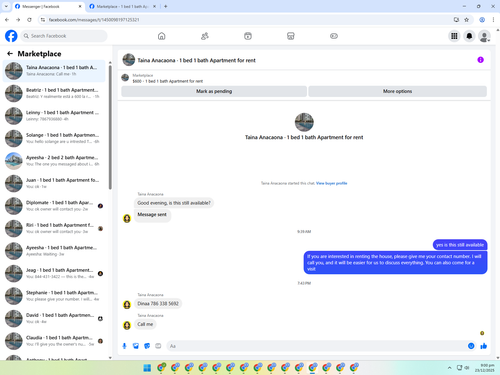This screenshot has height=375, width=500.
Task: Choose a GIF icon
Action: tap(158, 346)
